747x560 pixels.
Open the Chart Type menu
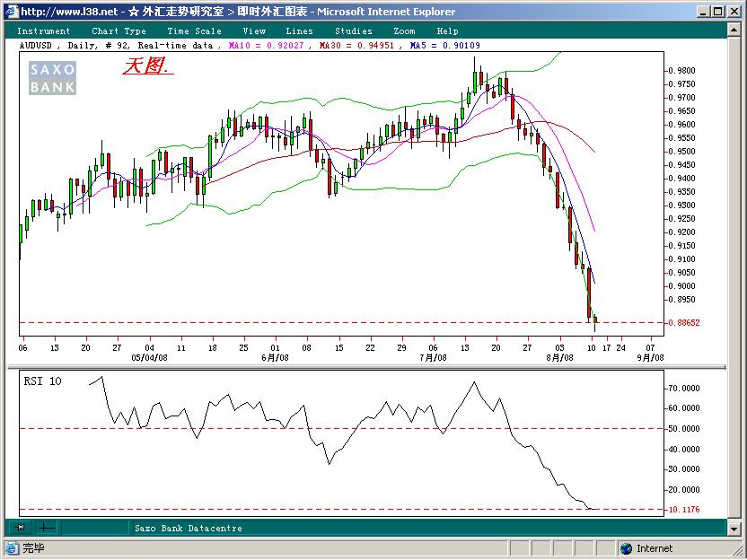[119, 31]
